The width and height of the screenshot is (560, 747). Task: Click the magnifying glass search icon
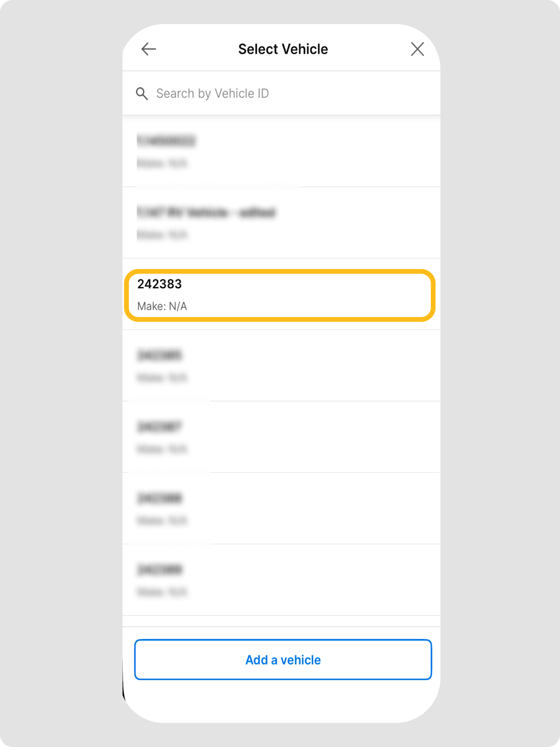click(x=142, y=94)
